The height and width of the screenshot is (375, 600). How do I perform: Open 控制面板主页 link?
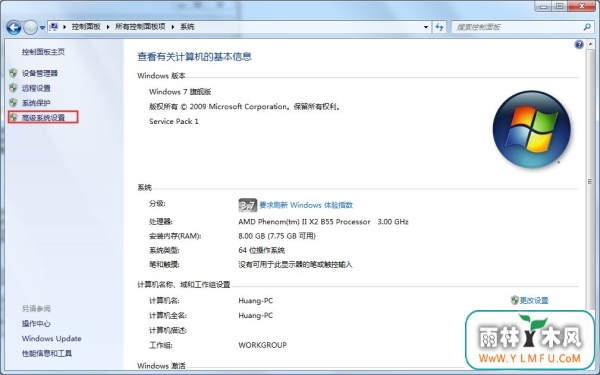pyautogui.click(x=43, y=52)
